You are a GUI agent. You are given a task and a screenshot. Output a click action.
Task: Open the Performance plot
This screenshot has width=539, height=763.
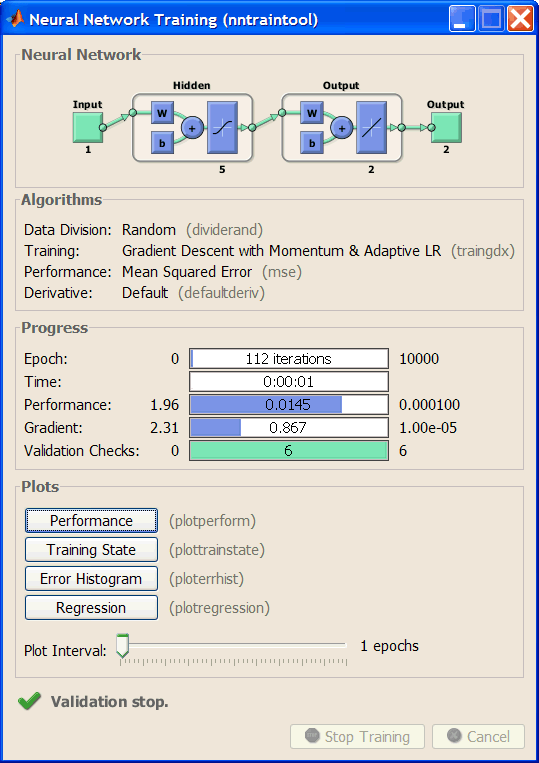tap(91, 521)
